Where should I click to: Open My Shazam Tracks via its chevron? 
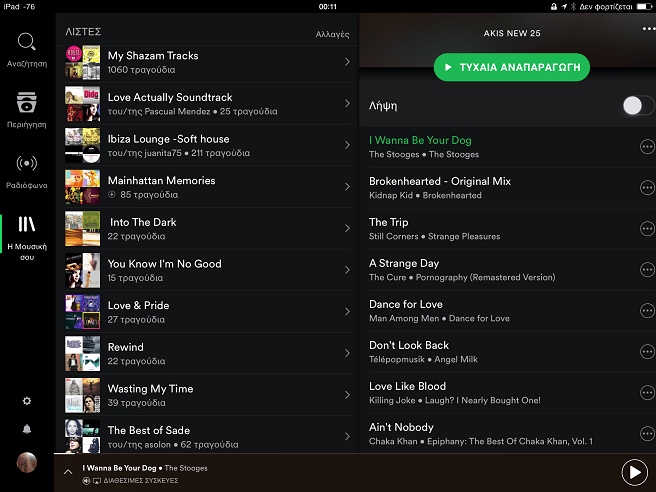[347, 62]
